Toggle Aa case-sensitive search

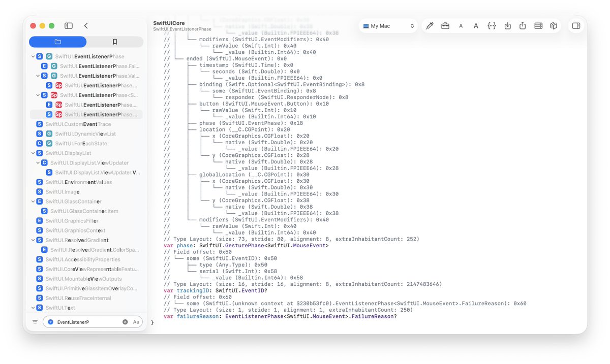[136, 322]
